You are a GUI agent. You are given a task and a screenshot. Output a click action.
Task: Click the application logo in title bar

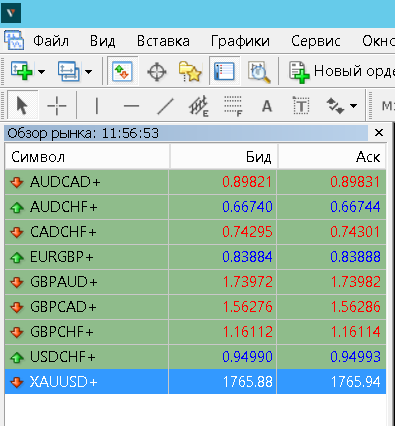click(x=11, y=13)
